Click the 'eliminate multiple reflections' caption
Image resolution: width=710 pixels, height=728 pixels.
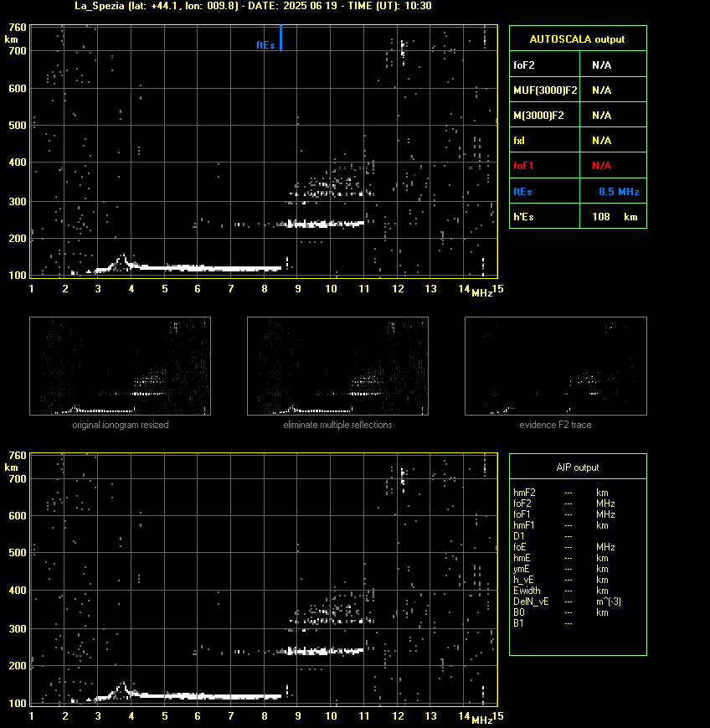337,425
